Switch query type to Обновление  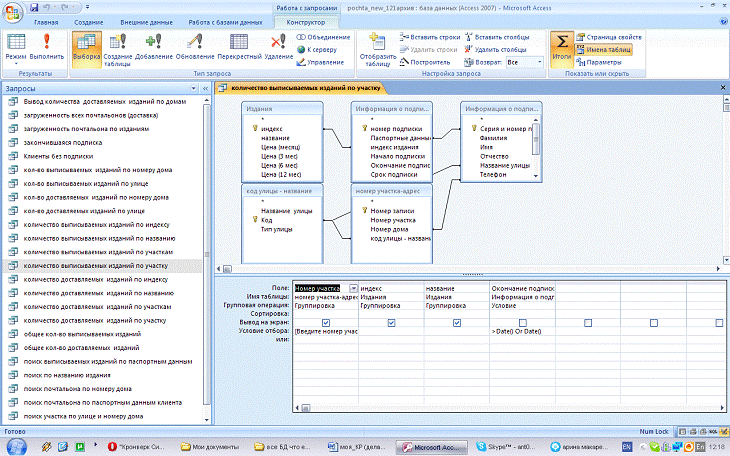(194, 48)
